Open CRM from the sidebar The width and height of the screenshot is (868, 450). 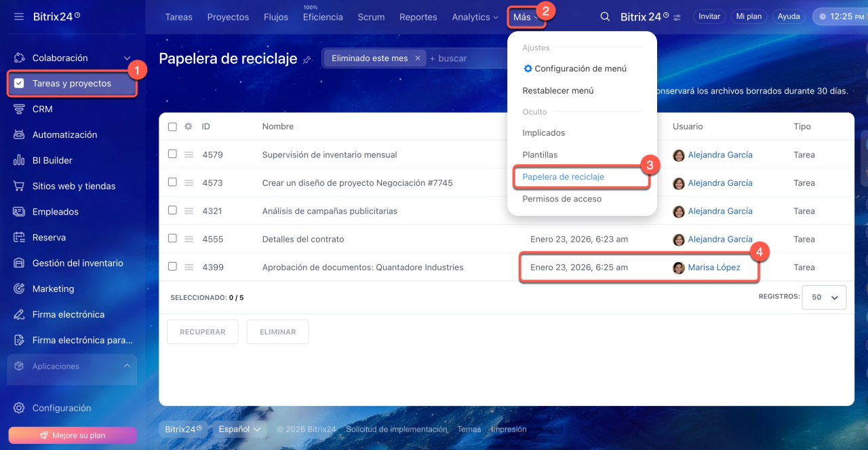[x=42, y=109]
